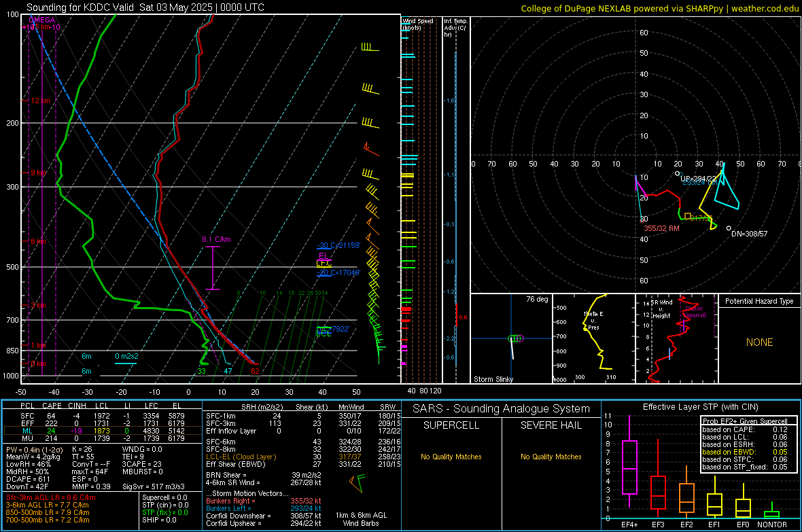
Task: Select the Eff Inflow Layer row
Action: coord(303,431)
